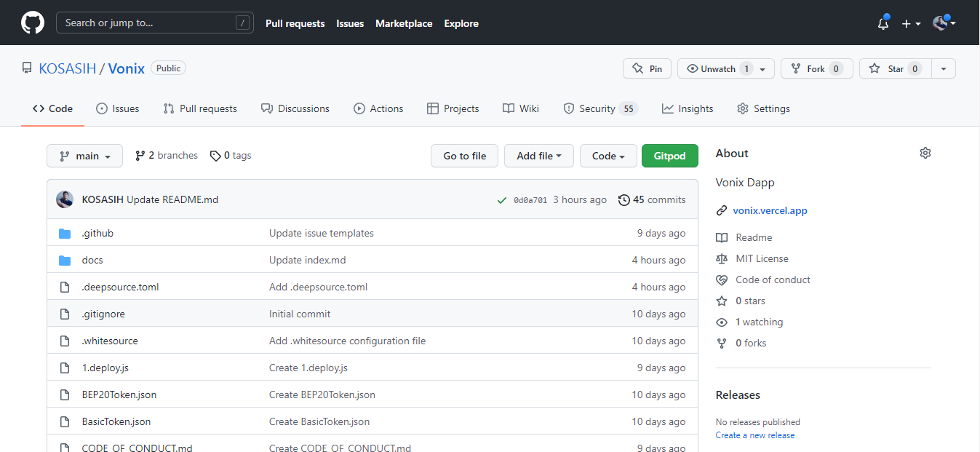View 1 watching link
This screenshot has width=980, height=452.
point(759,322)
